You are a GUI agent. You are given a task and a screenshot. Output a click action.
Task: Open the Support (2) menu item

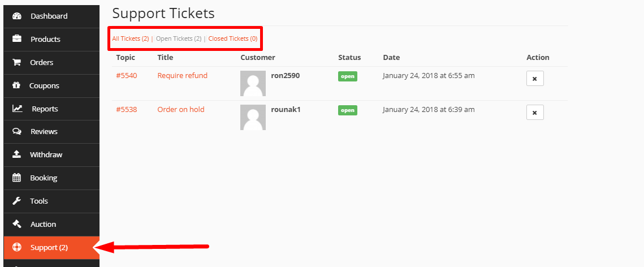tap(51, 248)
